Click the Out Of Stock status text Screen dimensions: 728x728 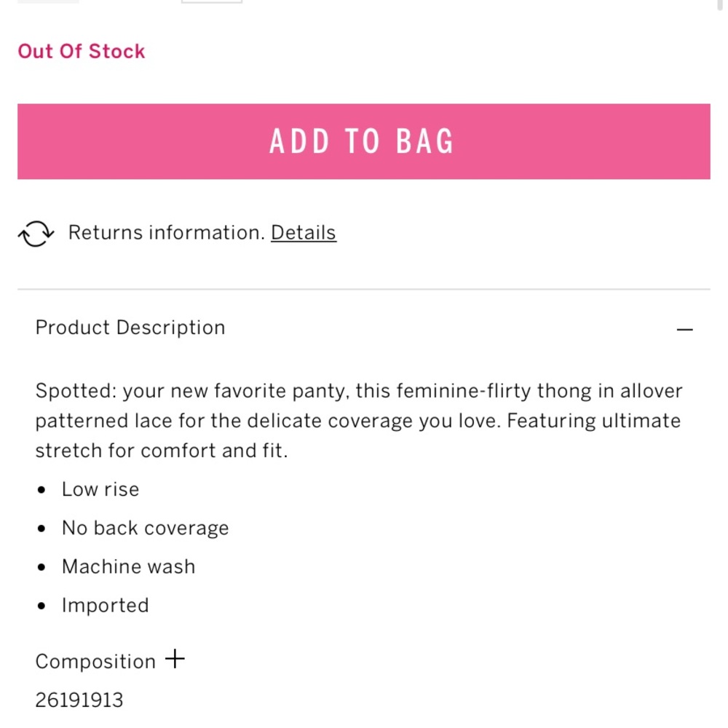point(82,51)
